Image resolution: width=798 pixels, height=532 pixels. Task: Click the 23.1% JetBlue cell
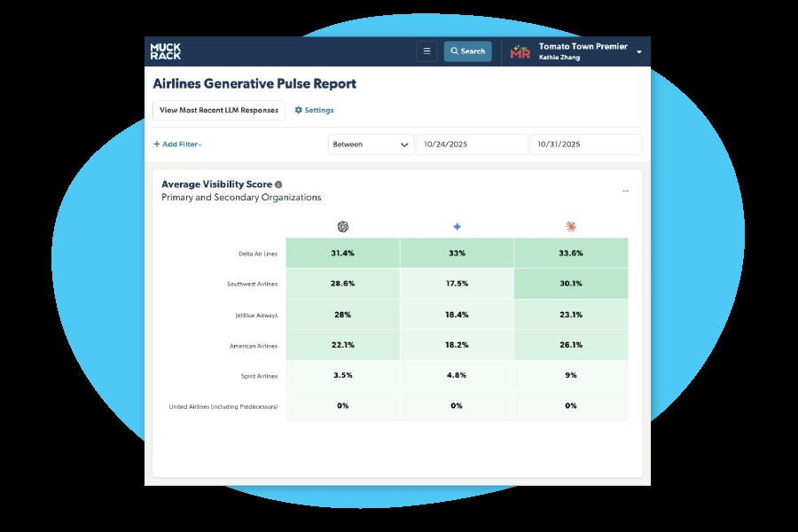tap(571, 315)
